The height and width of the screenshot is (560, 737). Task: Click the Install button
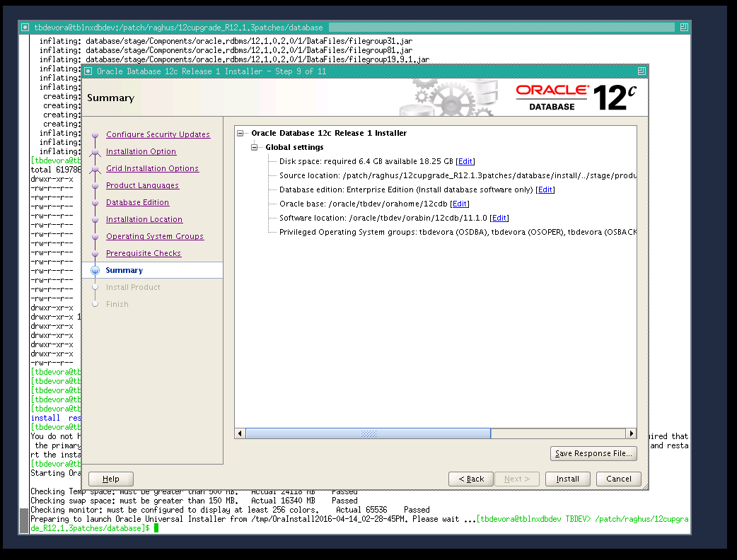pyautogui.click(x=567, y=479)
